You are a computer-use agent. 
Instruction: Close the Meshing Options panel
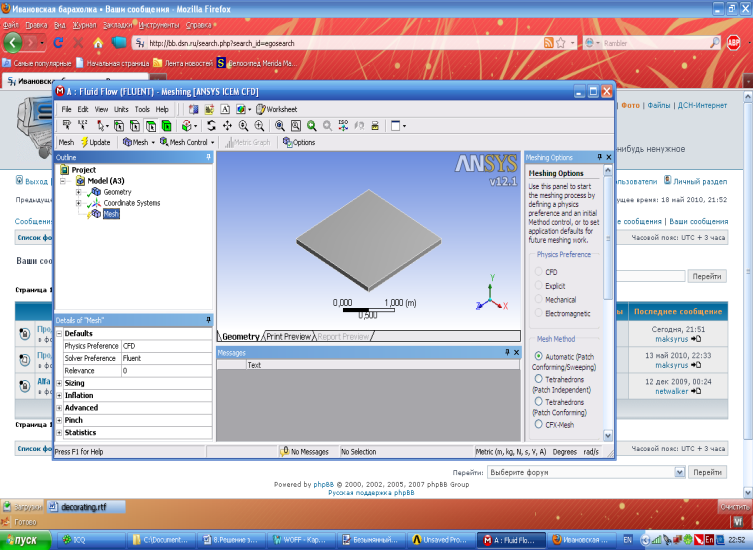click(x=609, y=157)
